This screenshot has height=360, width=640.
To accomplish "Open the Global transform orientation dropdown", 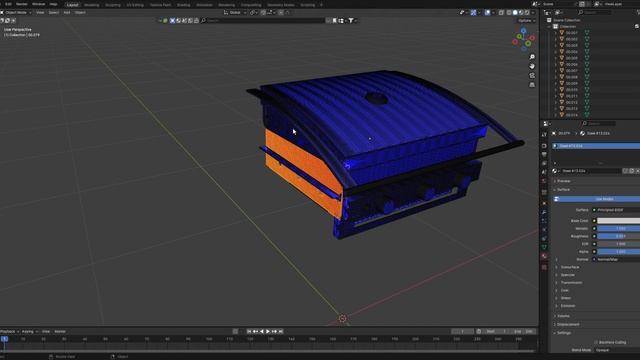I will tap(235, 13).
